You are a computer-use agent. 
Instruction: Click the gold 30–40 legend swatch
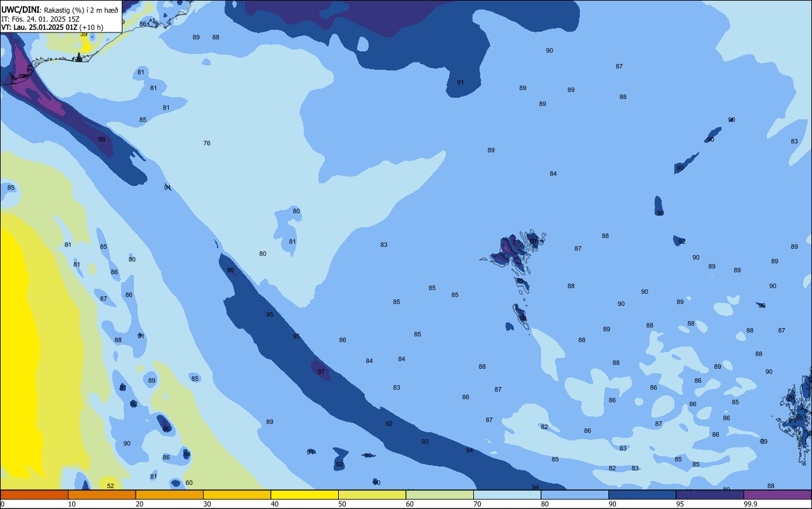237,494
